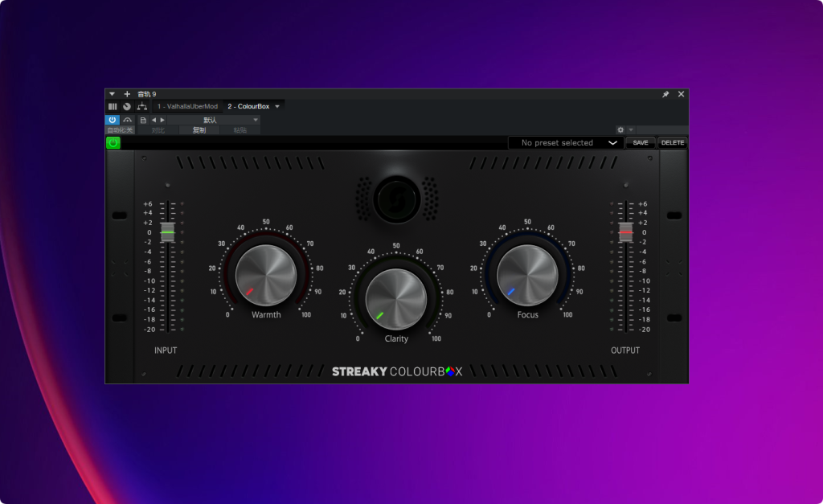Open the routing tree icon
This screenshot has width=823, height=504.
[x=141, y=106]
